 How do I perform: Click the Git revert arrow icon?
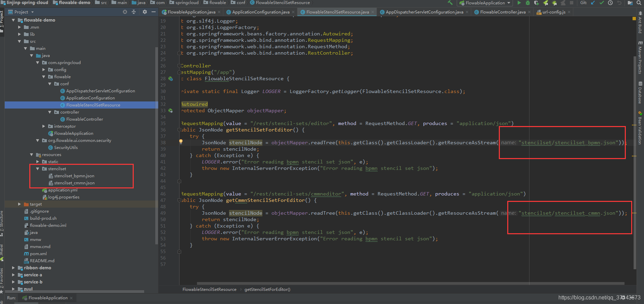coord(619,3)
